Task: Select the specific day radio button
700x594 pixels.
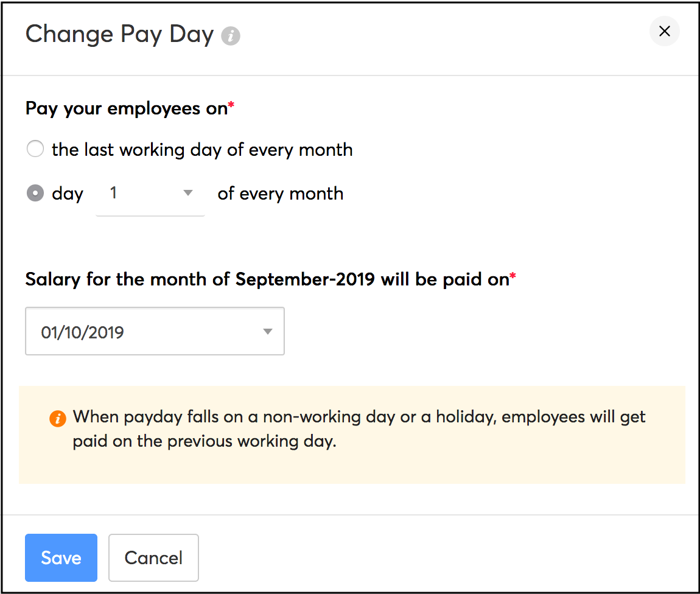Action: 35,194
